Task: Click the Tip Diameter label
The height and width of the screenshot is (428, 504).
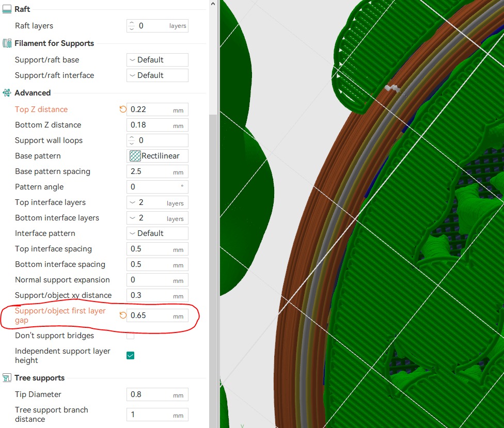Action: pyautogui.click(x=38, y=394)
